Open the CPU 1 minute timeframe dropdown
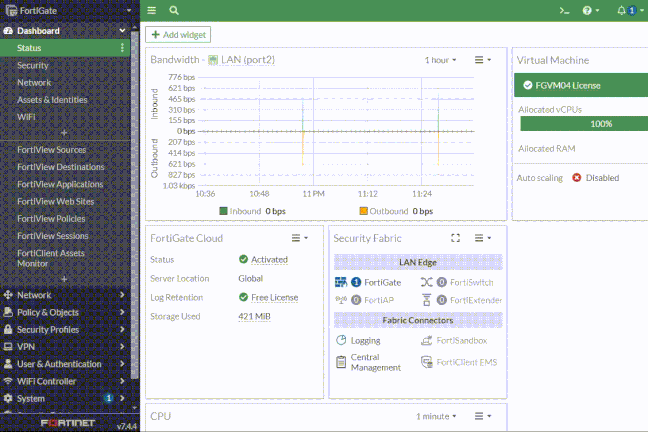This screenshot has height=432, width=648. coord(437,415)
